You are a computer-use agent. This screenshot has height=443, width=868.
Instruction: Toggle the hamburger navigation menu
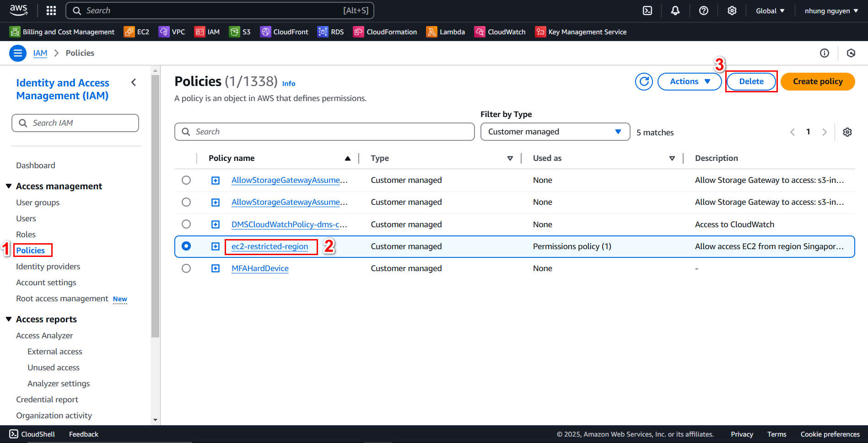click(18, 53)
